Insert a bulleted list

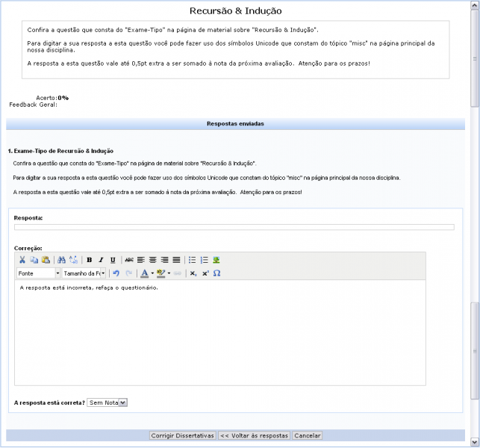tap(193, 260)
